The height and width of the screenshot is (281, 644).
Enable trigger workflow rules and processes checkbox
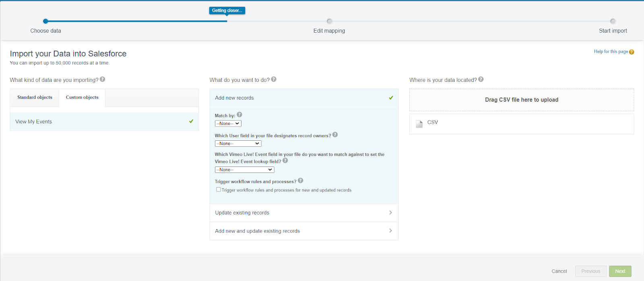[x=219, y=189]
